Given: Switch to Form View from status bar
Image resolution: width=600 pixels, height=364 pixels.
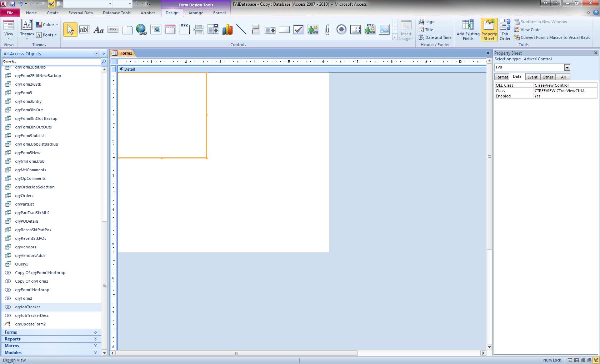Looking at the screenshot, I should pyautogui.click(x=570, y=360).
